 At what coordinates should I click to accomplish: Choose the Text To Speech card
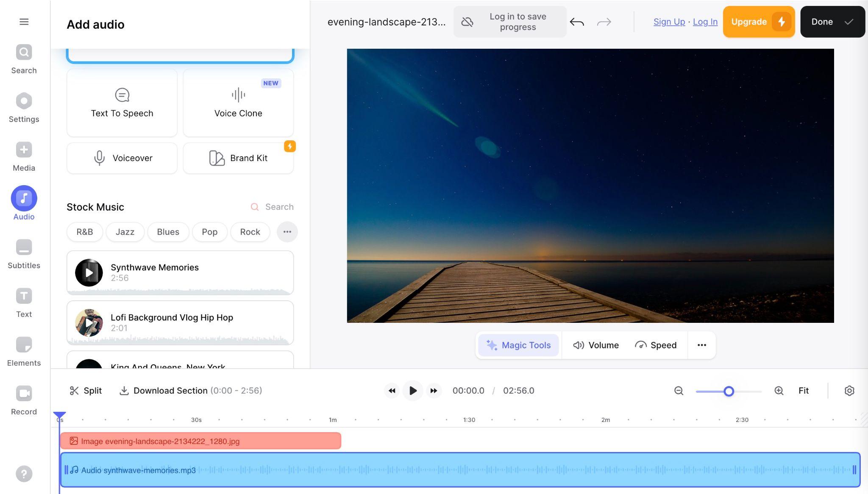(x=122, y=103)
